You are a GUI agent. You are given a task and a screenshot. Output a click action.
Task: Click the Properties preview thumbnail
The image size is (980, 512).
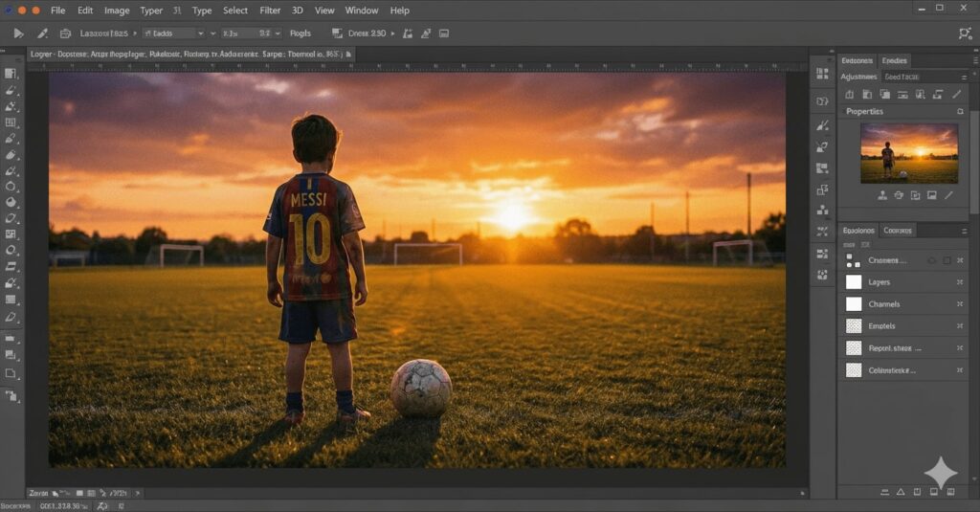coord(909,153)
